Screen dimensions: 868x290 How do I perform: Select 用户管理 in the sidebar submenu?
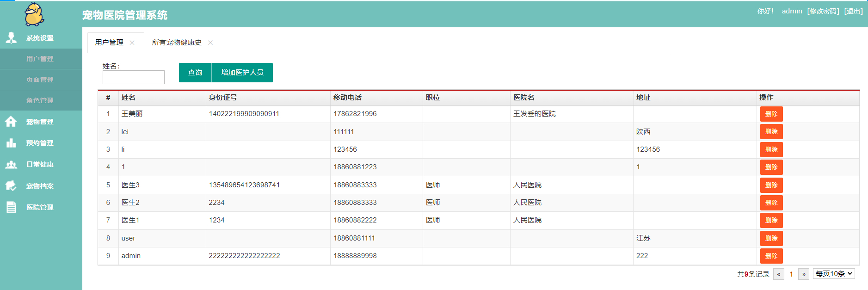(x=41, y=59)
